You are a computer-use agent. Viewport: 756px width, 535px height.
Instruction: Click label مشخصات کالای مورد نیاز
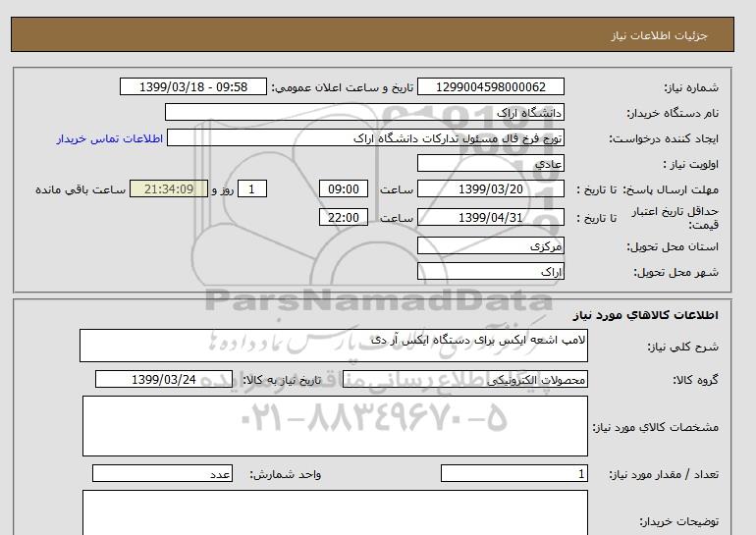click(x=655, y=428)
